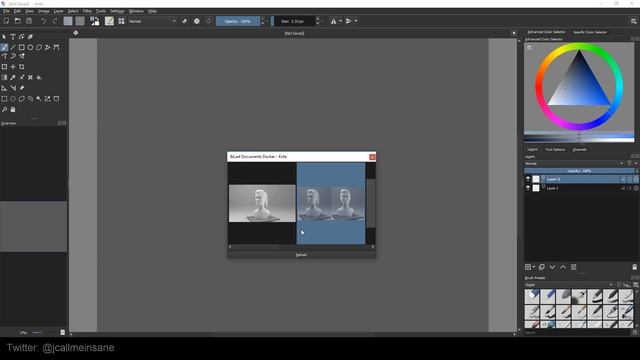Screen dimensions: 640x360
Task: Open the brush preset tag dropdown
Action: (x=569, y=285)
